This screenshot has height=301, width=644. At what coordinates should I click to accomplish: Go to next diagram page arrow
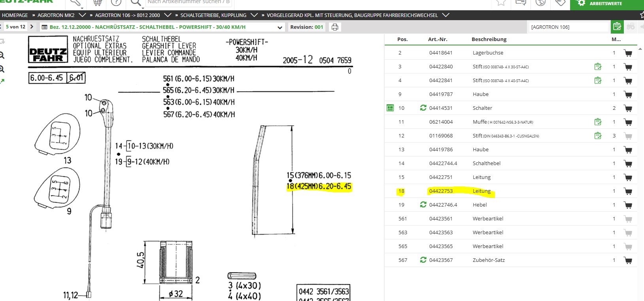pyautogui.click(x=32, y=27)
